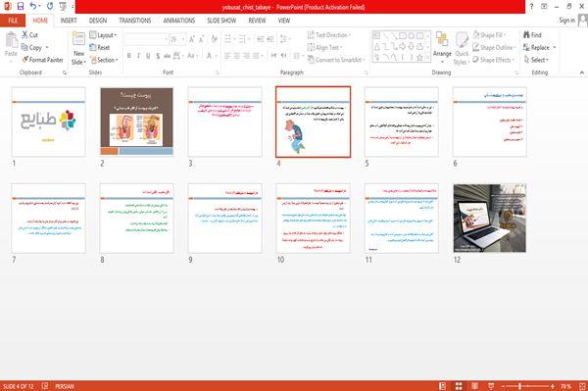The height and width of the screenshot is (391, 588).
Task: Toggle Strikethrough formatting
Action: pos(168,56)
